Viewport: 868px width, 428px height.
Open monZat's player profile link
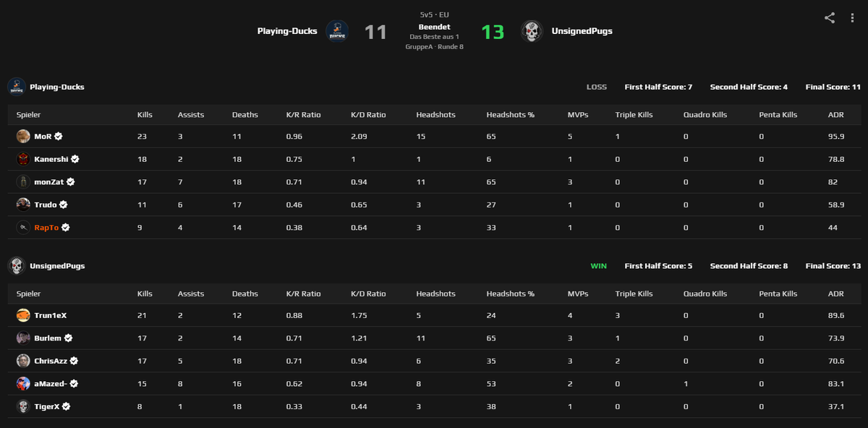coord(49,182)
